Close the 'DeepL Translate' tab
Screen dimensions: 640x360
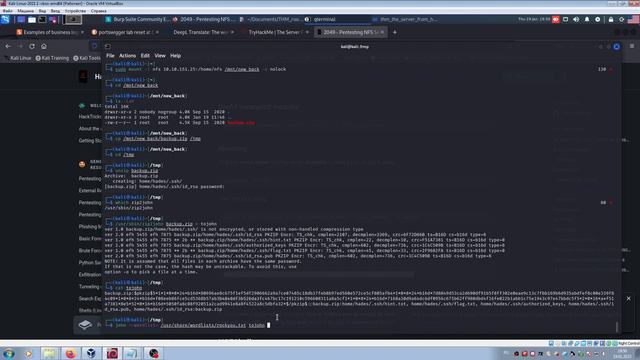pyautogui.click(x=232, y=32)
